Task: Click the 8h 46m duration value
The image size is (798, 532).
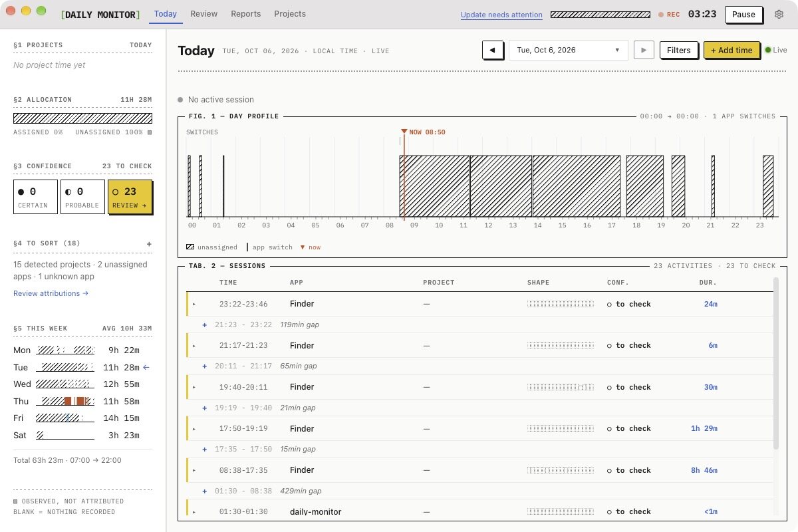Action: pyautogui.click(x=704, y=470)
